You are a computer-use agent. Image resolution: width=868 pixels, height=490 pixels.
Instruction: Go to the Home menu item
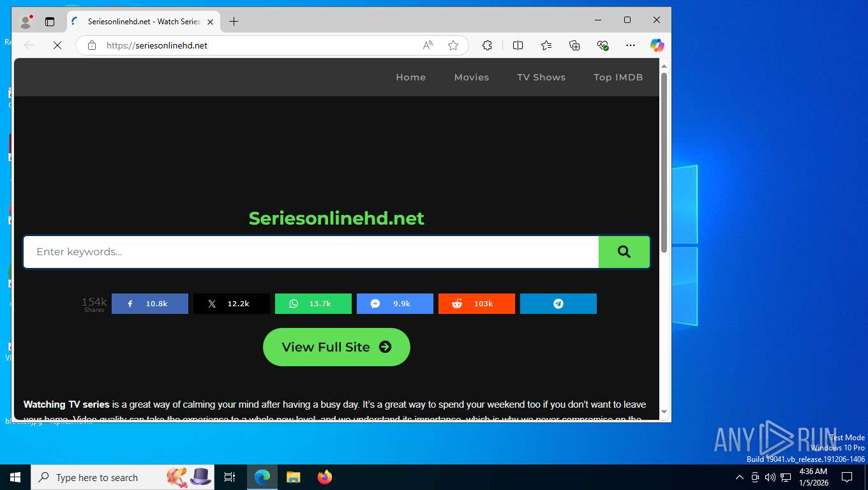410,77
